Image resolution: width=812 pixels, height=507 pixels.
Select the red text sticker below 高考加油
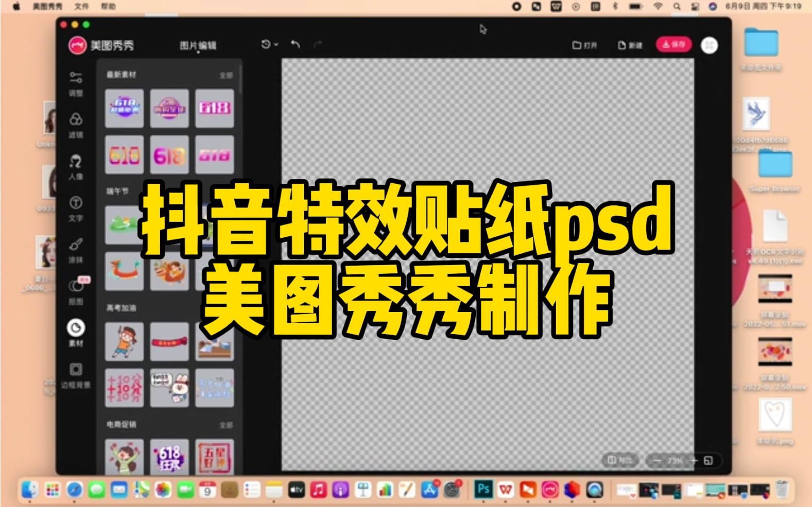124,388
